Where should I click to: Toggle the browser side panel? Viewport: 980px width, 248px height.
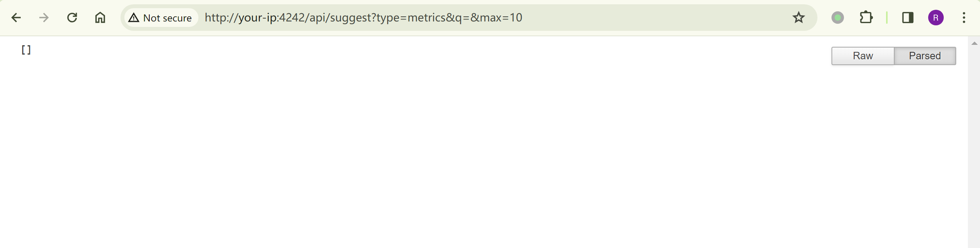(908, 18)
